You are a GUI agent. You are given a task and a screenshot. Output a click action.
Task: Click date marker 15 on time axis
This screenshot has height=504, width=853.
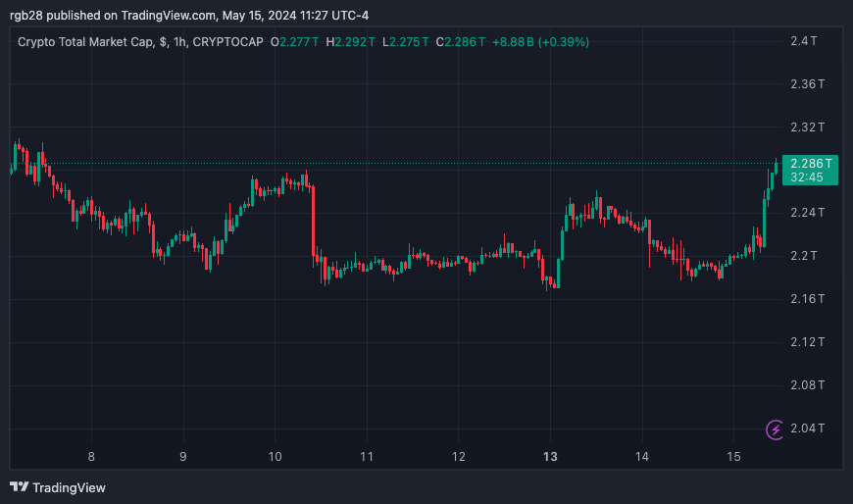pos(733,457)
